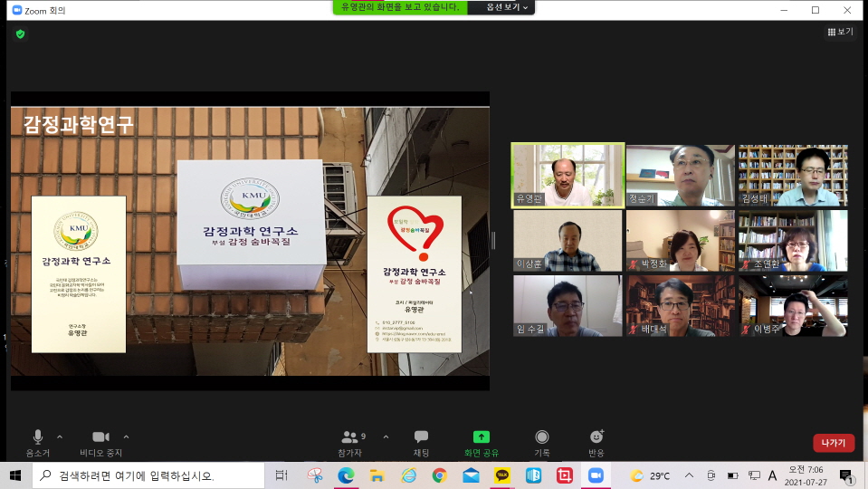Expand audio options arrow beside microphone
The height and width of the screenshot is (489, 868).
pos(60,436)
